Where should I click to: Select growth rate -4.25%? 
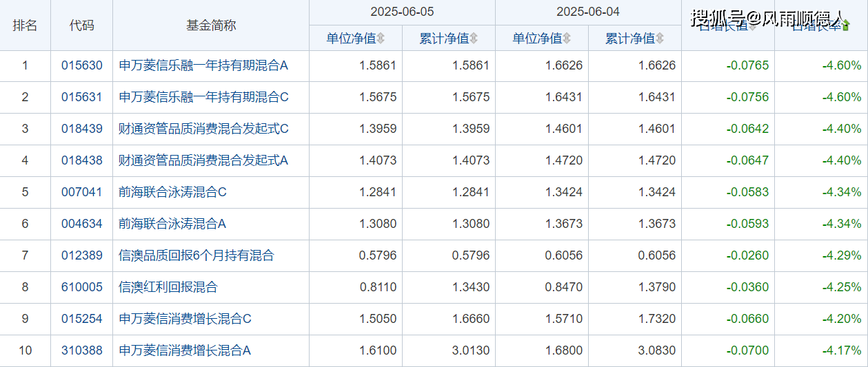coord(841,287)
